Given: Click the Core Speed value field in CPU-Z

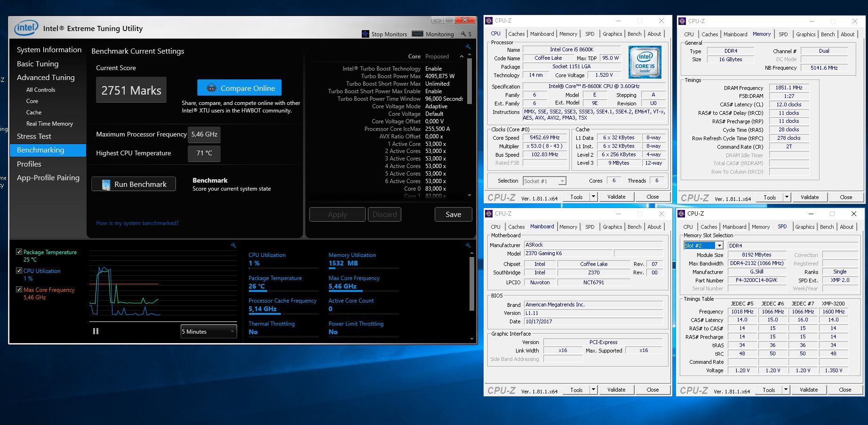Looking at the screenshot, I should (x=544, y=138).
